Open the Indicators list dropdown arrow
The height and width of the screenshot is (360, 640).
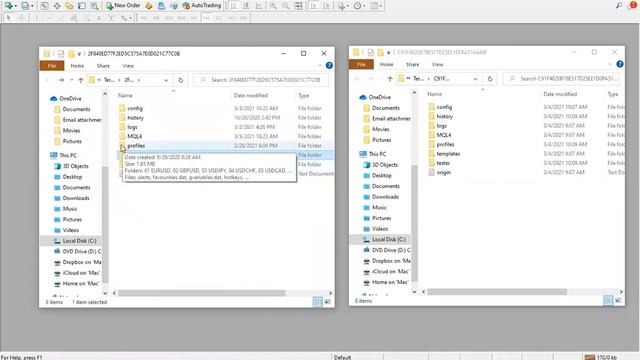[348, 6]
